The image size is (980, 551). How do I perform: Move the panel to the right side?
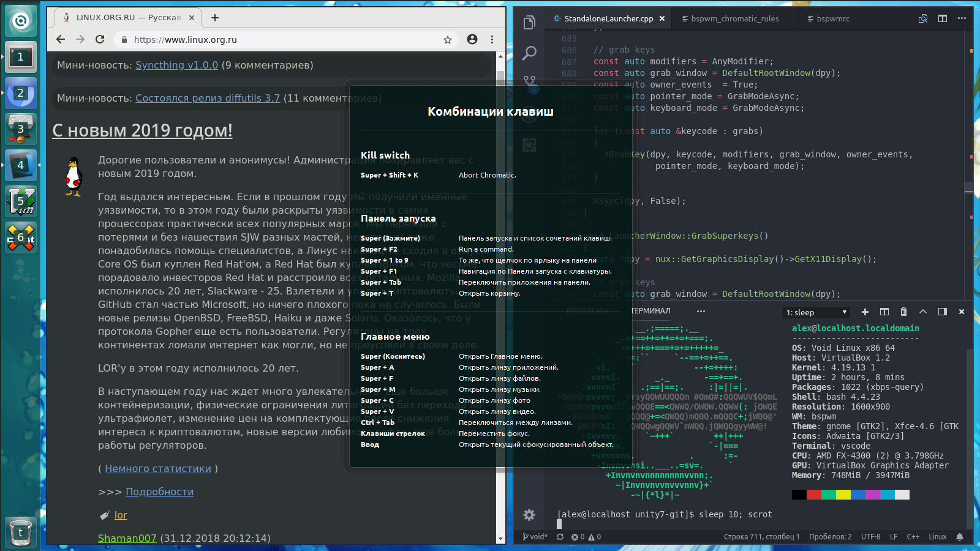point(943,312)
